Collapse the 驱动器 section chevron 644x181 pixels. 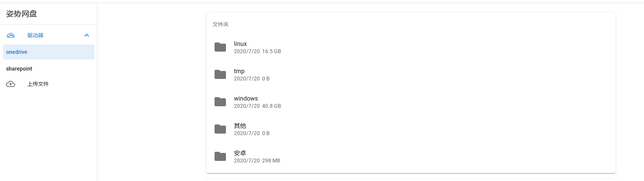pos(87,35)
